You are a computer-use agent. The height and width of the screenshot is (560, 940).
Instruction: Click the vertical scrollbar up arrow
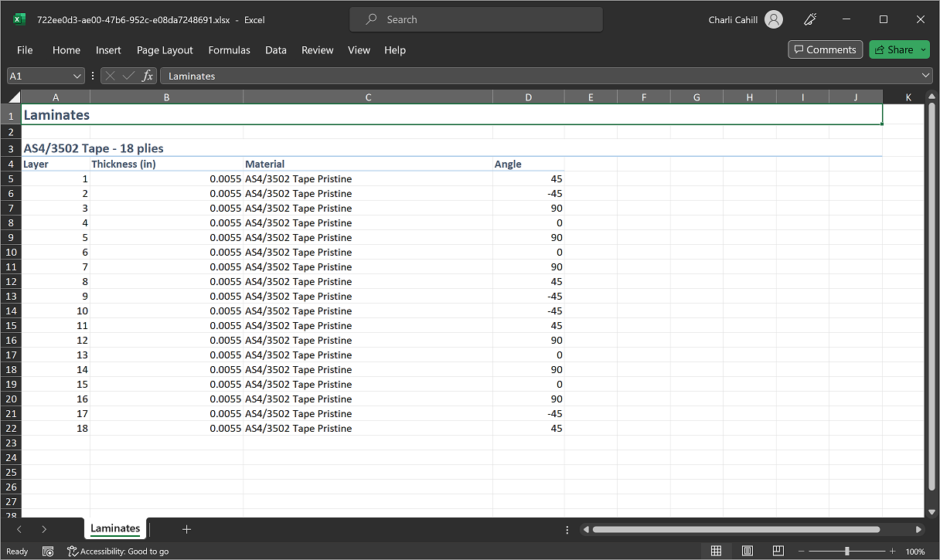coord(931,97)
